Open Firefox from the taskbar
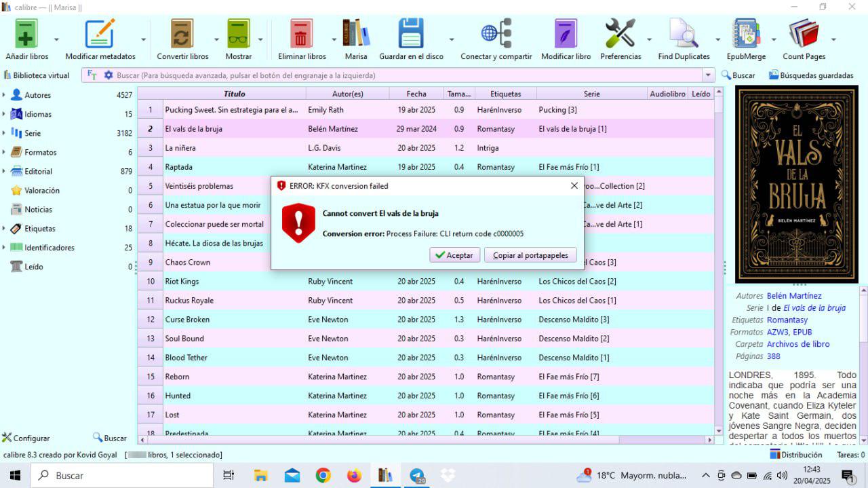Screen dimensions: 868x488 [354, 476]
